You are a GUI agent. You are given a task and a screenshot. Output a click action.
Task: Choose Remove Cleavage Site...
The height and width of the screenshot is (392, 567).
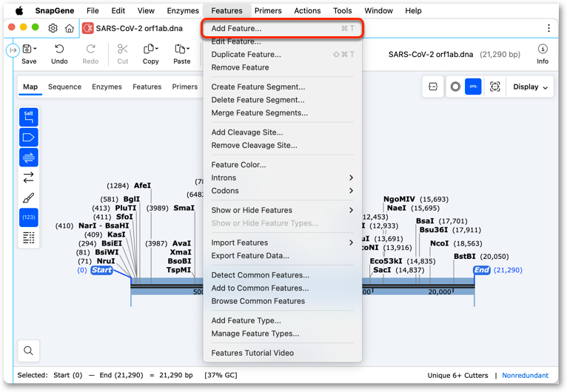point(283,146)
